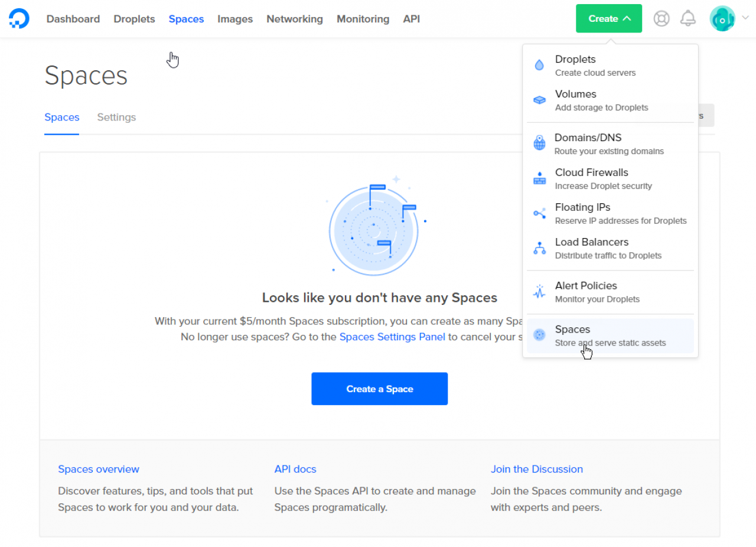
Task: Open support via the lifebuoy icon
Action: 661,18
